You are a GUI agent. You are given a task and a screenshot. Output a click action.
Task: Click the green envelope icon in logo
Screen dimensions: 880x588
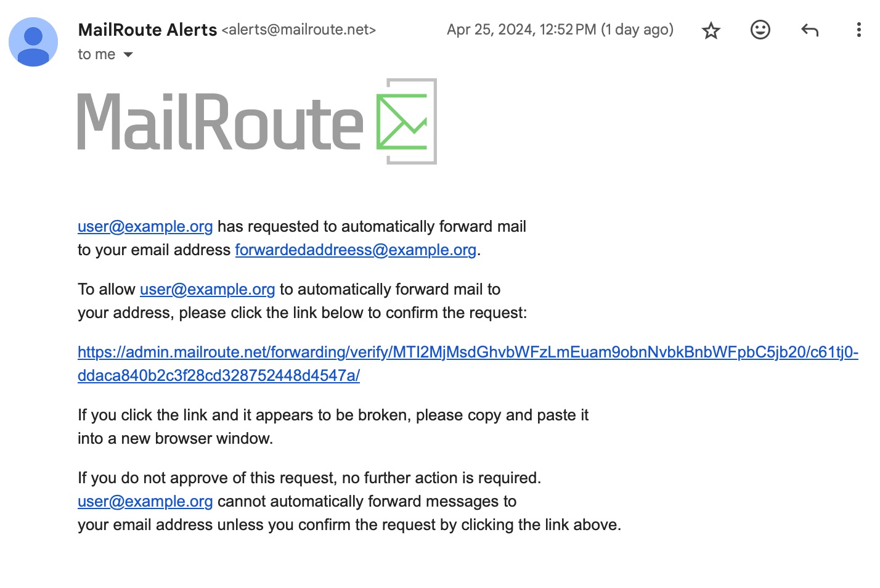(406, 121)
